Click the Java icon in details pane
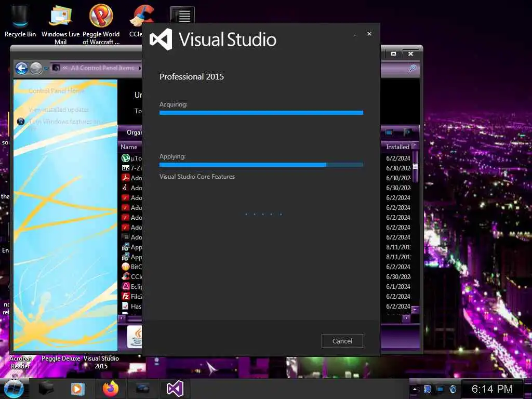532x399 pixels. [135, 337]
